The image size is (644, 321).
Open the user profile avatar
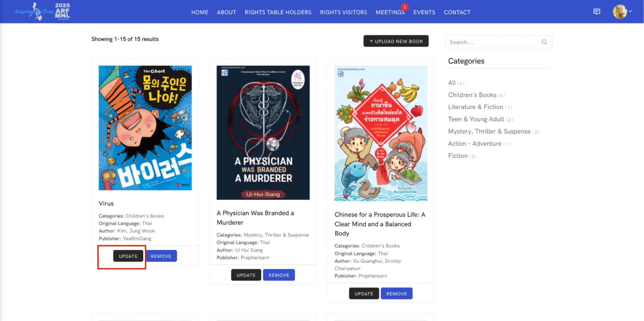(619, 12)
